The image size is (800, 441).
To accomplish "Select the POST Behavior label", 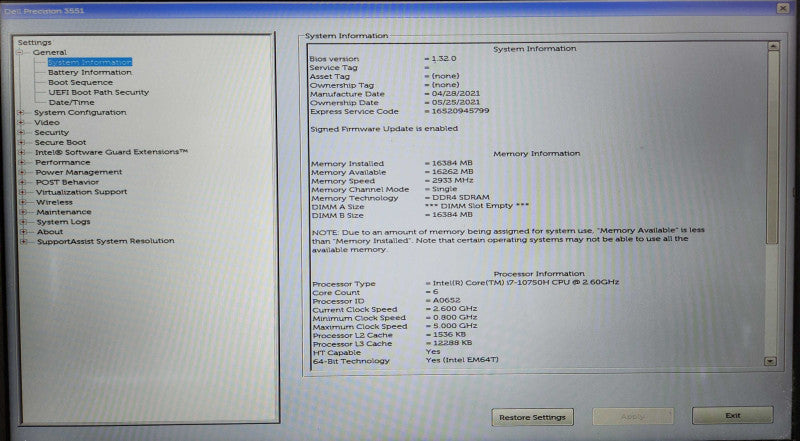I will (x=67, y=182).
